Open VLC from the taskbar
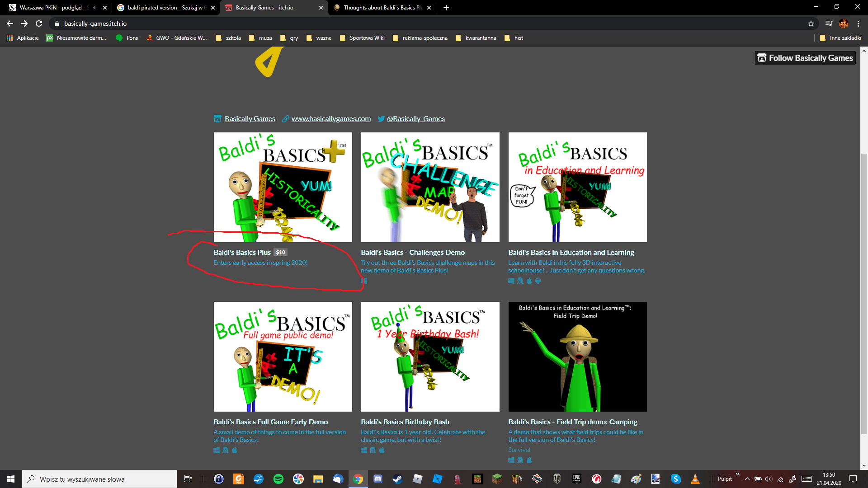Viewport: 868px width, 488px height. pyautogui.click(x=695, y=479)
